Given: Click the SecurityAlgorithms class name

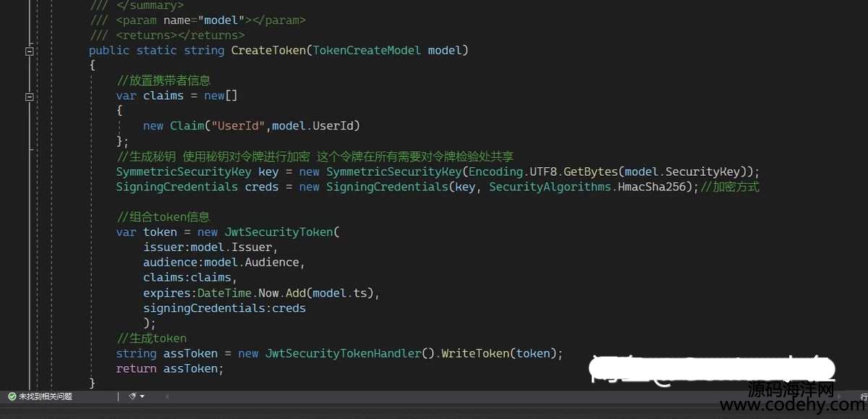Looking at the screenshot, I should (550, 187).
